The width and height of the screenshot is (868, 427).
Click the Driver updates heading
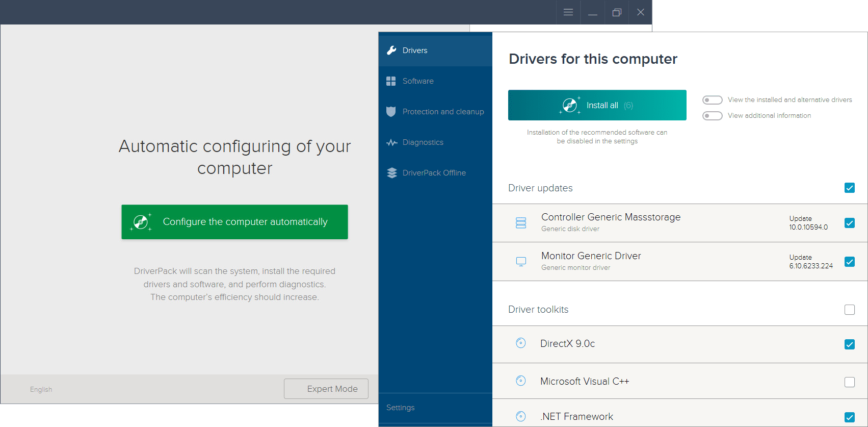pyautogui.click(x=540, y=188)
